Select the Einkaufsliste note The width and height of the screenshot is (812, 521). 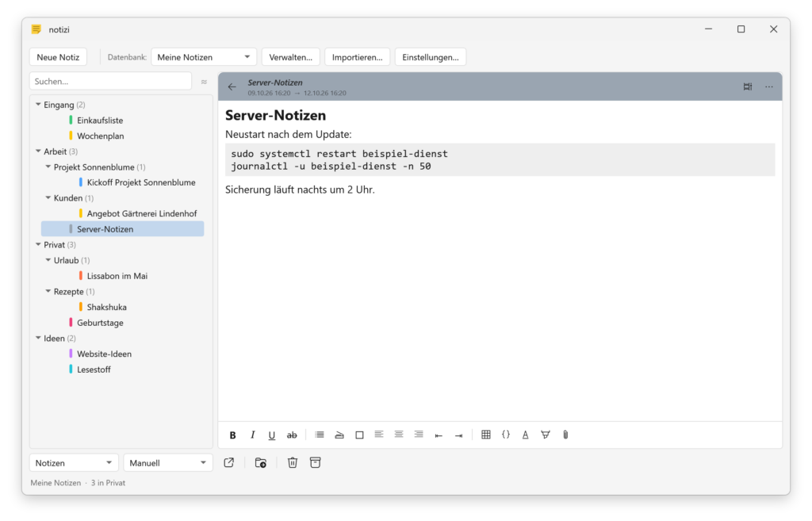pyautogui.click(x=100, y=121)
